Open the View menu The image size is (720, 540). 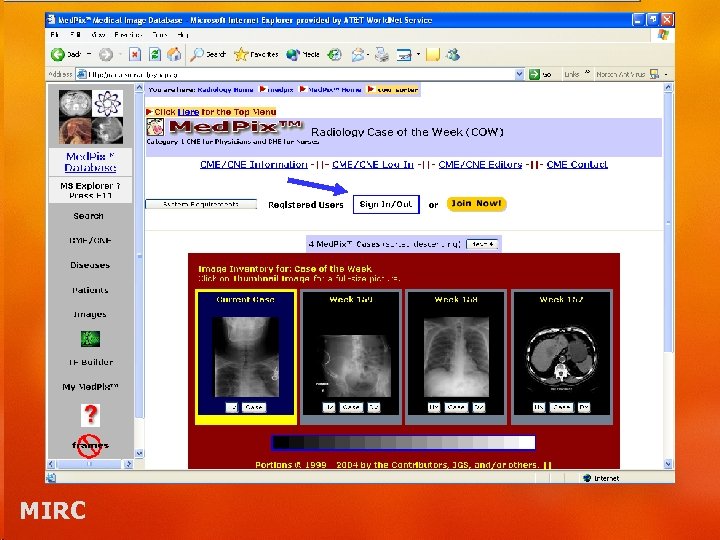98,35
